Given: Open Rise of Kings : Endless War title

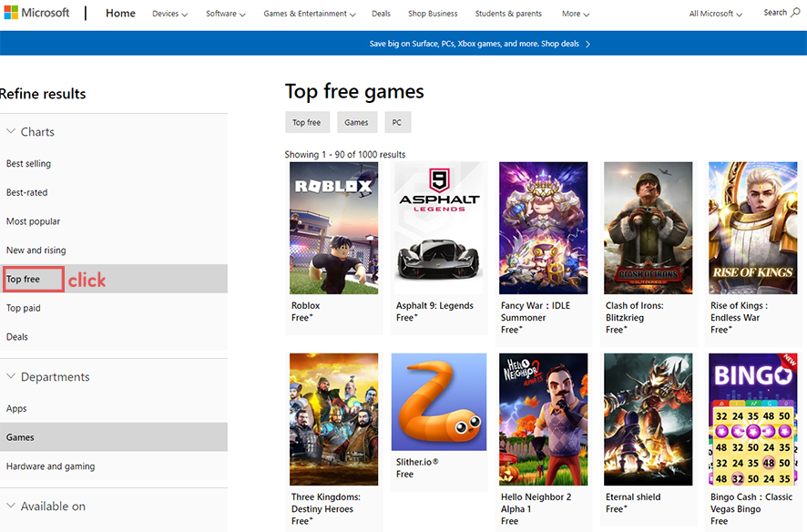Looking at the screenshot, I should pos(739,312).
